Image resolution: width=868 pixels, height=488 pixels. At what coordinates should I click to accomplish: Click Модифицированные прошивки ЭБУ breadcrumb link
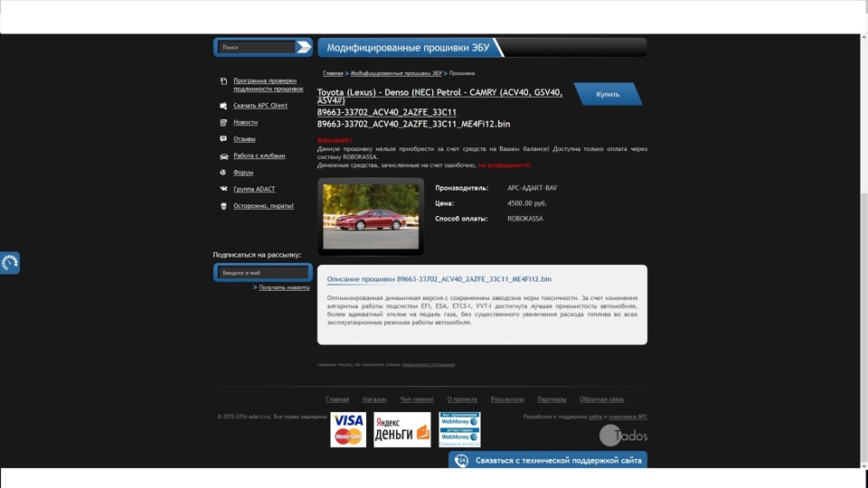tap(396, 73)
